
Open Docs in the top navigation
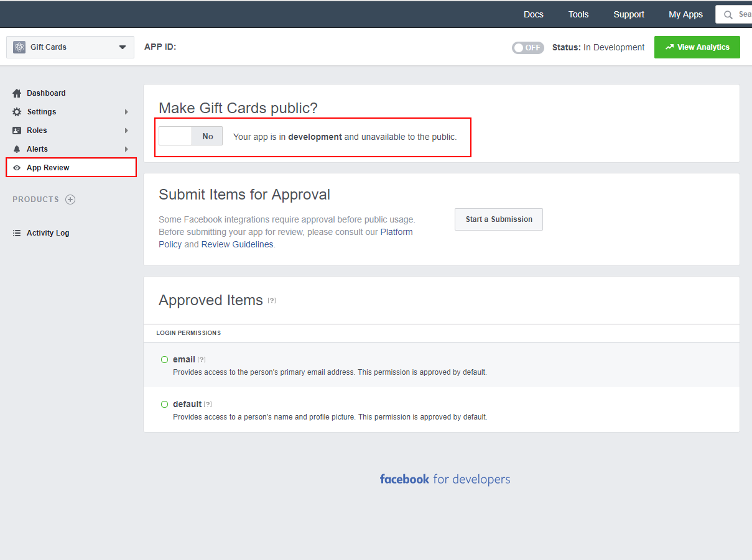pos(533,14)
